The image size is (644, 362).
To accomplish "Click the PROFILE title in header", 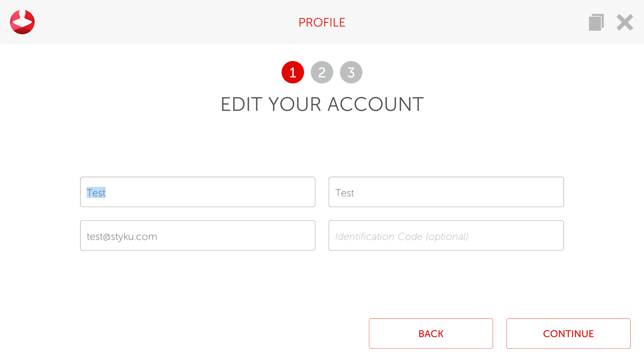I will [322, 22].
